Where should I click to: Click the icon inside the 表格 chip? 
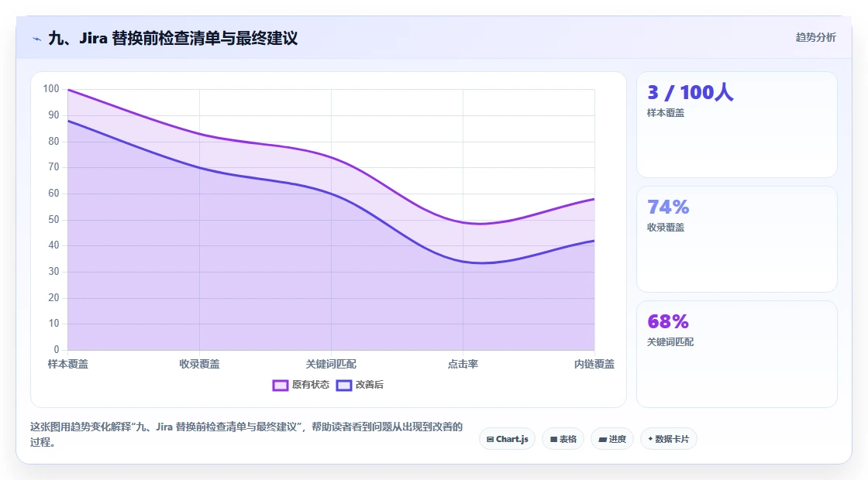[553, 440]
